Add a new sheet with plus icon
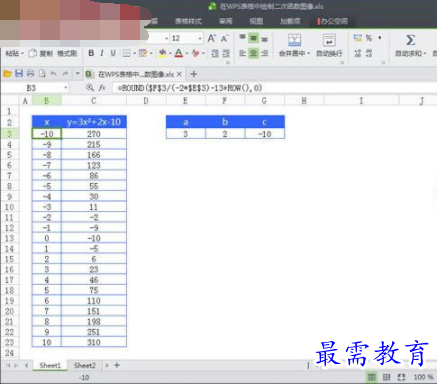 point(117,365)
